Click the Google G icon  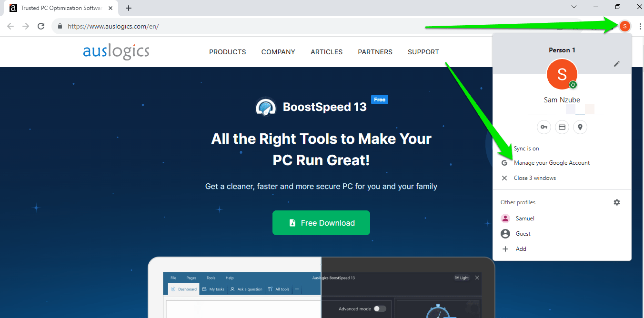[504, 163]
